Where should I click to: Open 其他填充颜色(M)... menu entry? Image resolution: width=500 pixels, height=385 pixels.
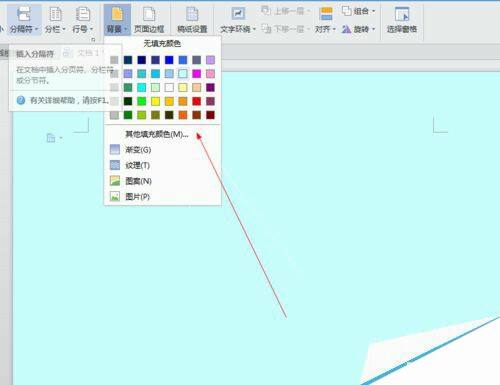coord(157,134)
